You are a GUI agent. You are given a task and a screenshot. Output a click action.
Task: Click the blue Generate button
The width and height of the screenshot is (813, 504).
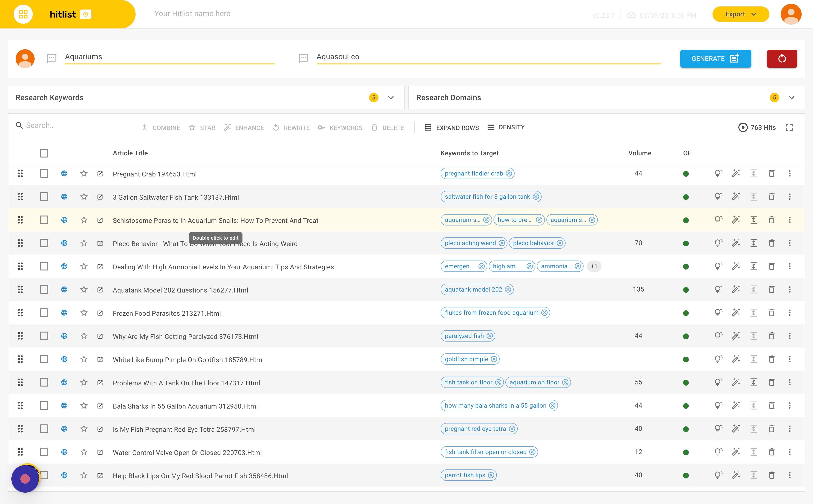(x=715, y=59)
